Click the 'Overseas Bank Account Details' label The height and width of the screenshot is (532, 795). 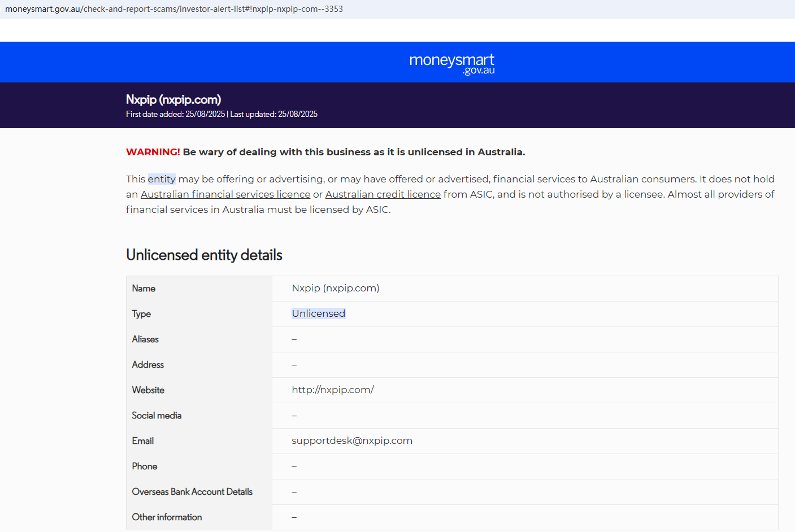click(x=192, y=492)
